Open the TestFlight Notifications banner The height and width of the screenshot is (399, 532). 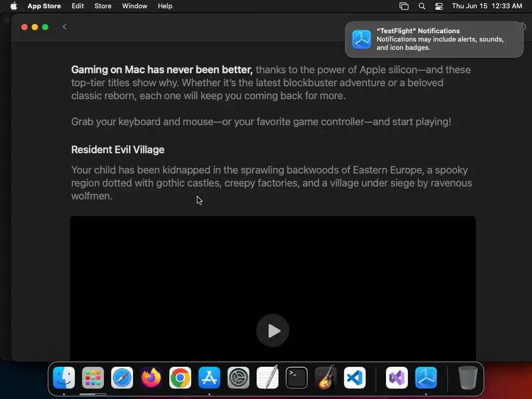pos(434,39)
